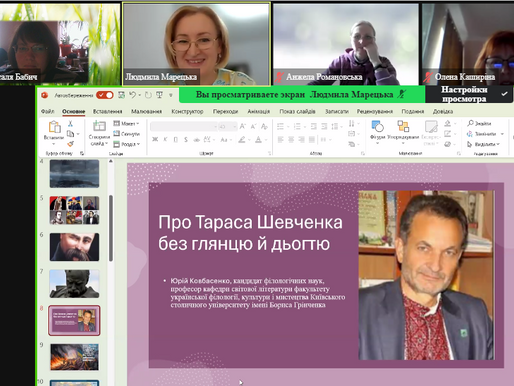514x386 pixels.
Task: Open the Font color (A) picker
Action: [x=258, y=140]
